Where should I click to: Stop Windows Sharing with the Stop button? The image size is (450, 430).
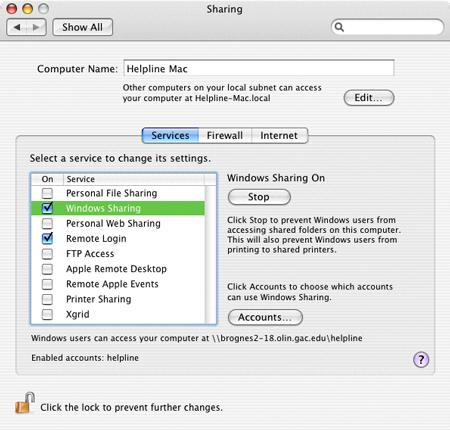pos(259,197)
